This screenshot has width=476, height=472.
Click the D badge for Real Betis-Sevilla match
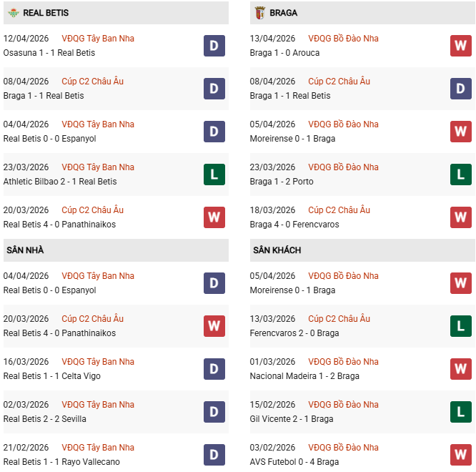coord(214,412)
